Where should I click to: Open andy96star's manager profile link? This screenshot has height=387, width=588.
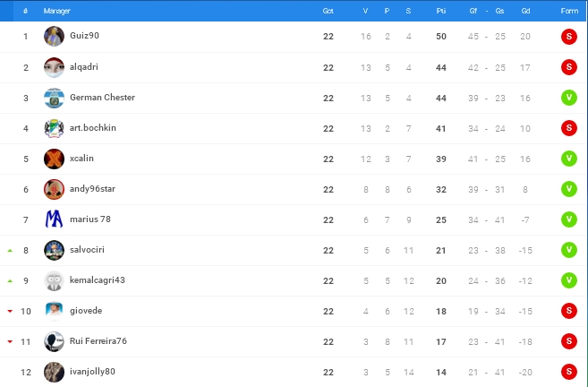[x=92, y=189]
